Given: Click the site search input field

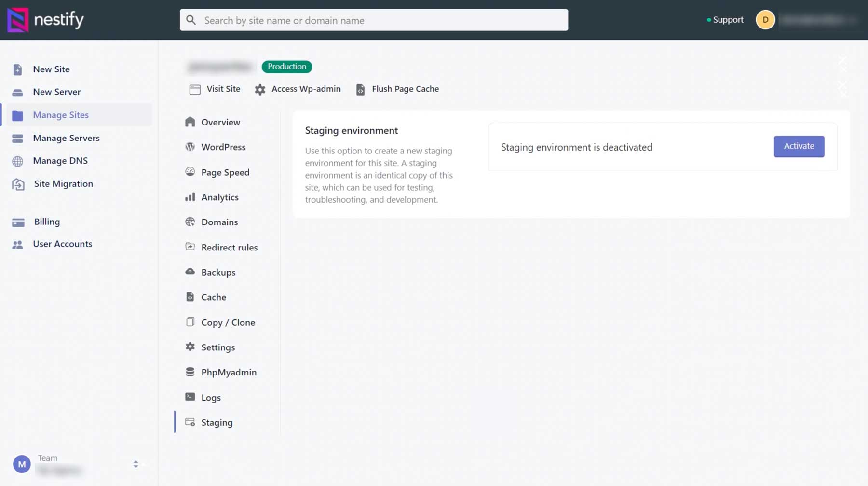Looking at the screenshot, I should click(373, 20).
